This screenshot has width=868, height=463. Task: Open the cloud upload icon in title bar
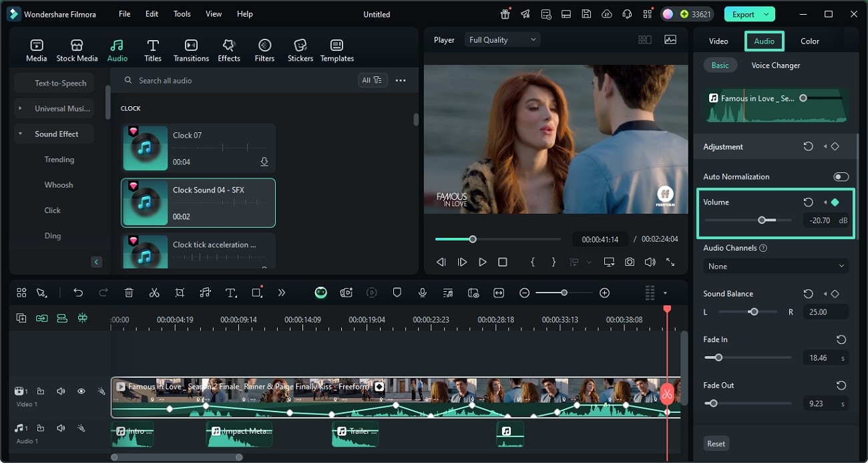606,14
